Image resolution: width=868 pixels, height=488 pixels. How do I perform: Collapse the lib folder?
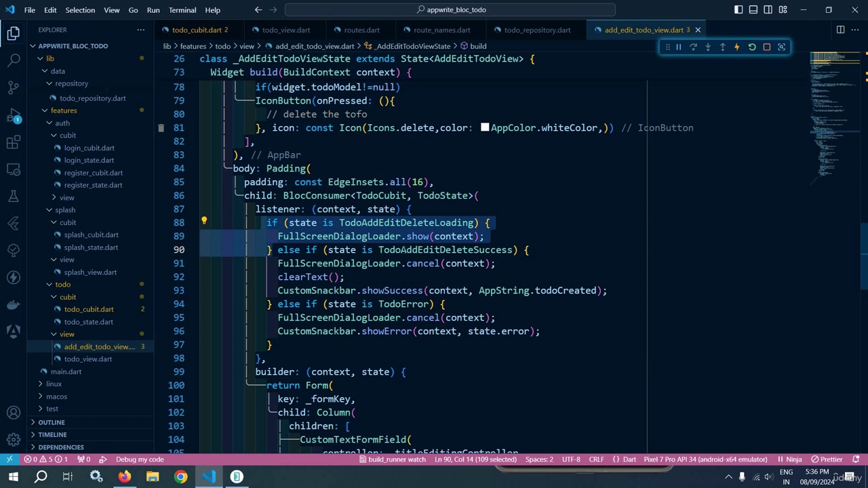(x=50, y=58)
